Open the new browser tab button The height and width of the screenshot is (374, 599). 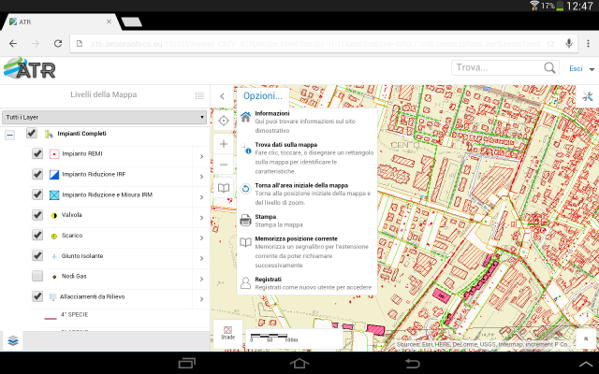coord(132,22)
